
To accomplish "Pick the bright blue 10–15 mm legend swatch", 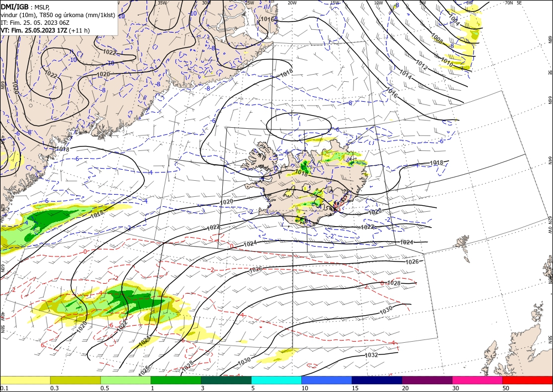I will [327, 380].
